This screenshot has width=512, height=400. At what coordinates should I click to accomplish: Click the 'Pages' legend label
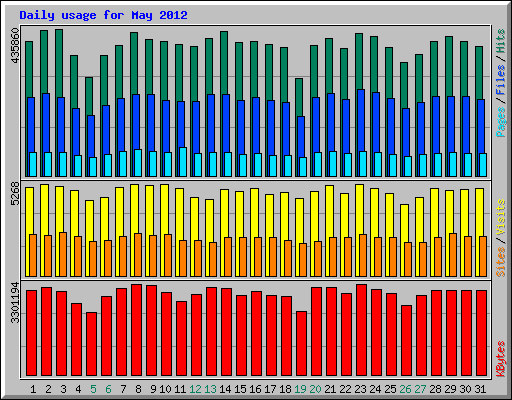(x=501, y=122)
